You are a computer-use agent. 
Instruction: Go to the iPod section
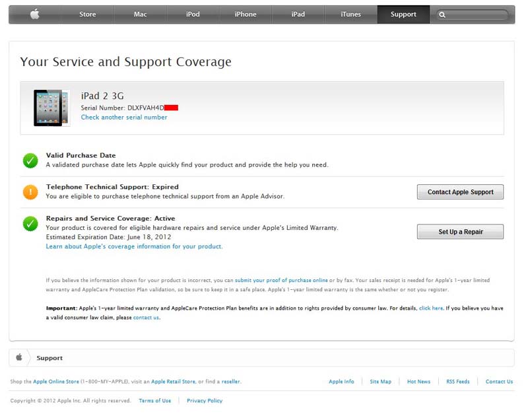193,14
